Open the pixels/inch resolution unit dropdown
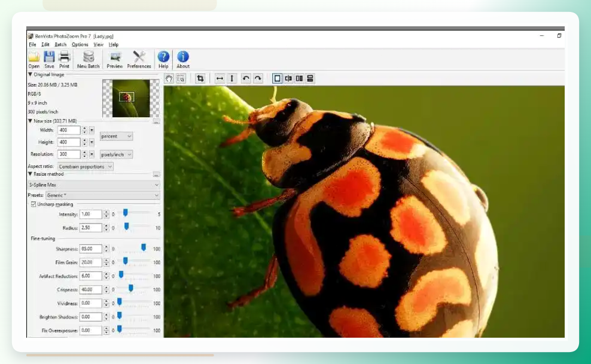 tap(116, 154)
